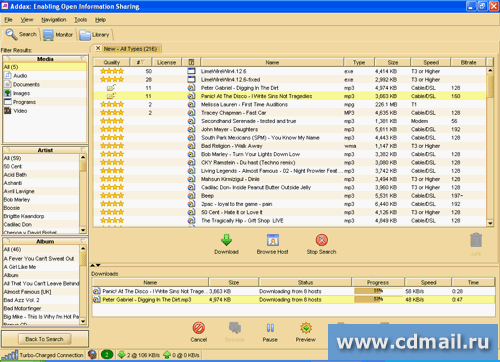Sort results by Quality column header
Viewport: 500px width, 362px height.
pos(111,62)
